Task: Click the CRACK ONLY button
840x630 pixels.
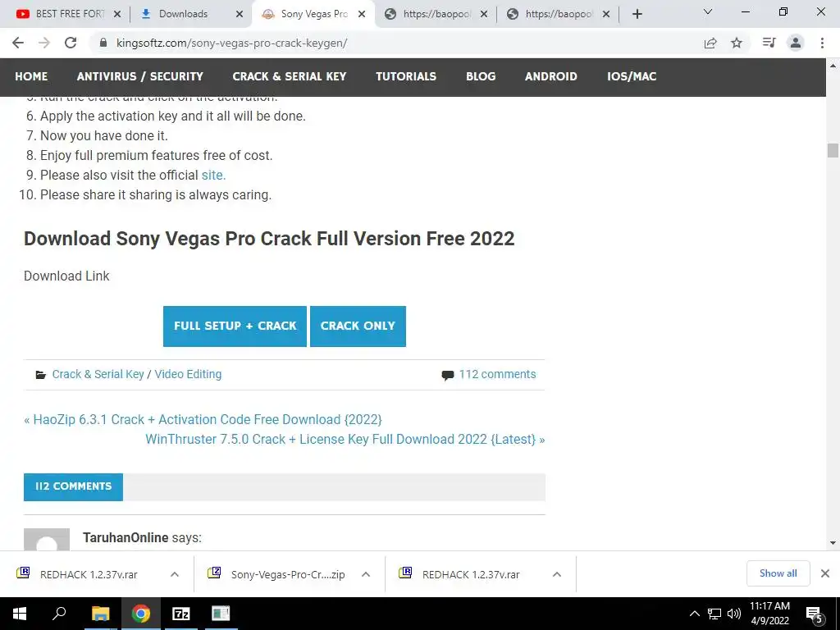Action: click(x=358, y=326)
